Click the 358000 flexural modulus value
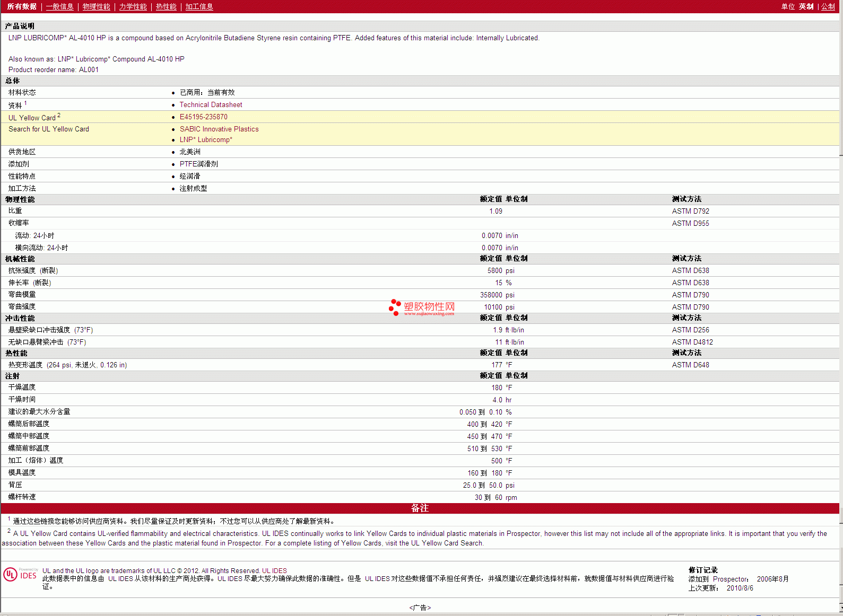The width and height of the screenshot is (843, 616). [491, 295]
